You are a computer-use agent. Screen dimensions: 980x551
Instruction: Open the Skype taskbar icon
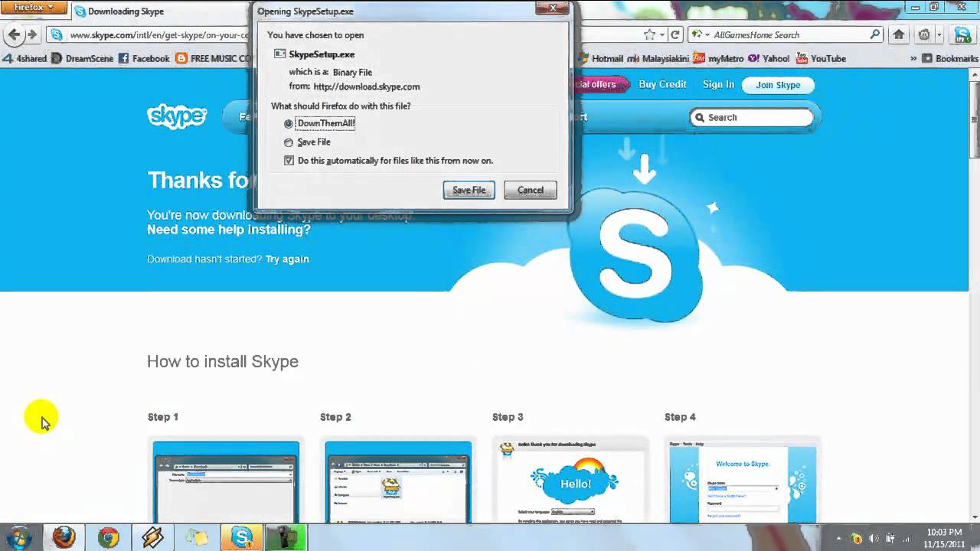(x=242, y=537)
